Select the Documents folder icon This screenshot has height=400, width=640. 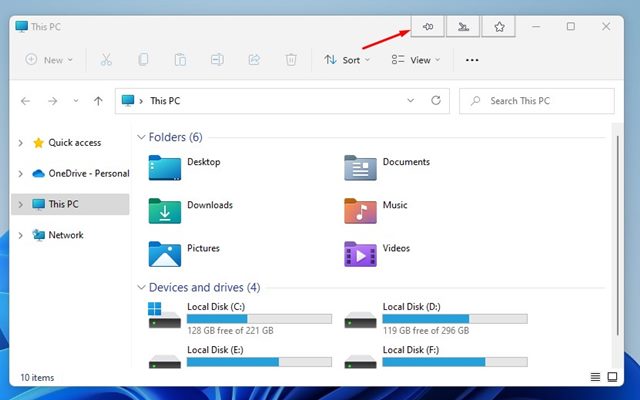[x=360, y=168]
